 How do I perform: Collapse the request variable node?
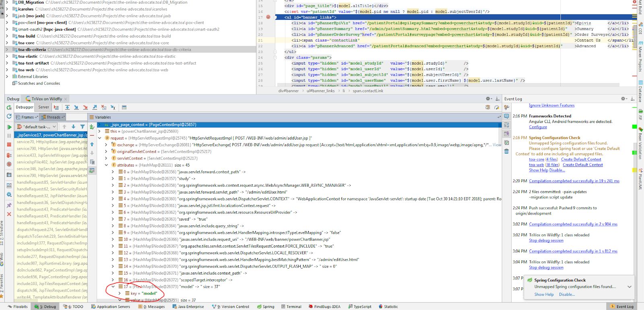point(99,138)
